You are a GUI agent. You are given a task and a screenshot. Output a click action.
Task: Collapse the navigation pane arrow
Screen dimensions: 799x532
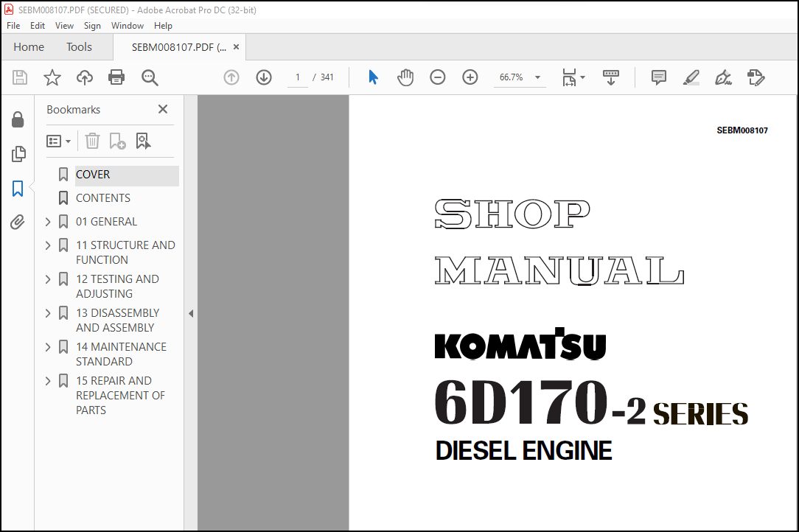coord(191,313)
